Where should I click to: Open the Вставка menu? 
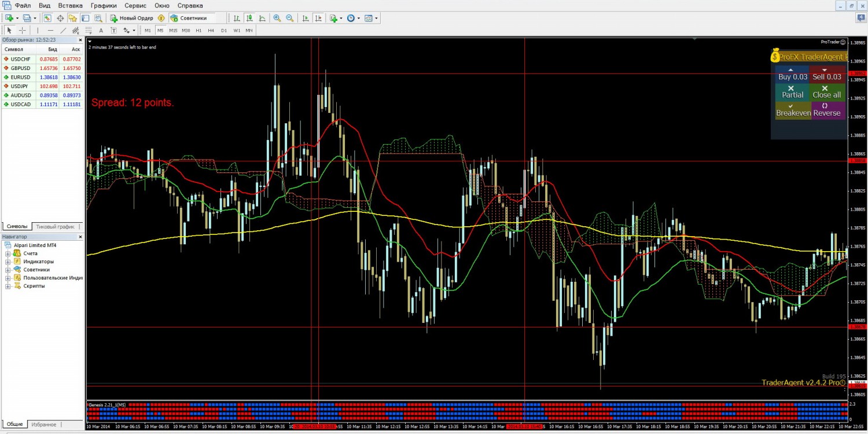[70, 5]
